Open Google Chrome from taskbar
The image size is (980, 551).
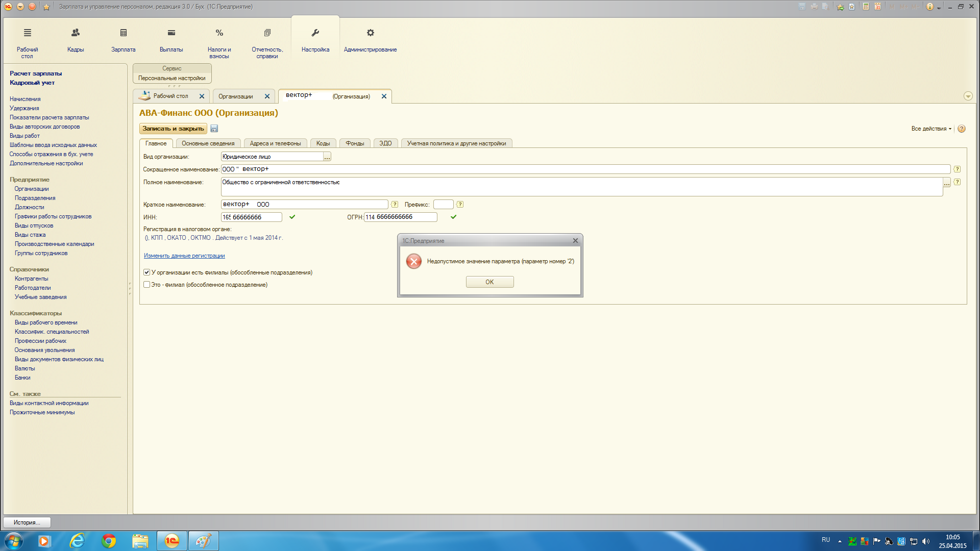coord(109,541)
